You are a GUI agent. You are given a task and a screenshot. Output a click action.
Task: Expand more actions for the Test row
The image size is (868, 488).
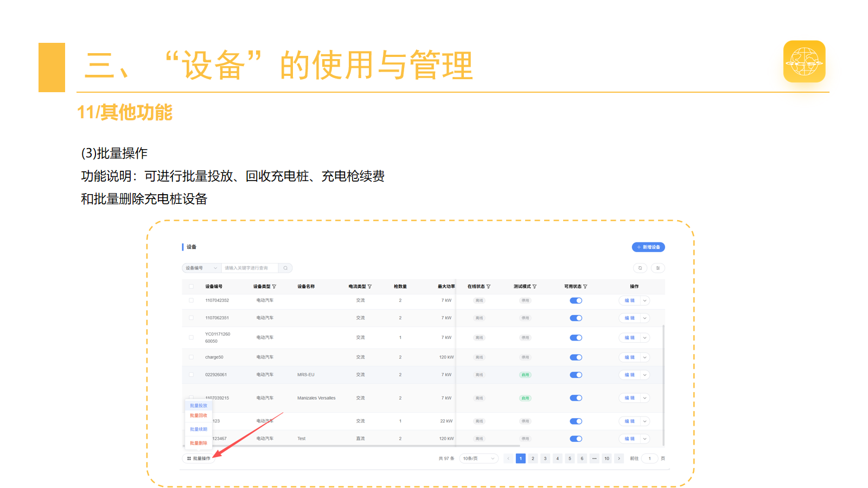[645, 439]
